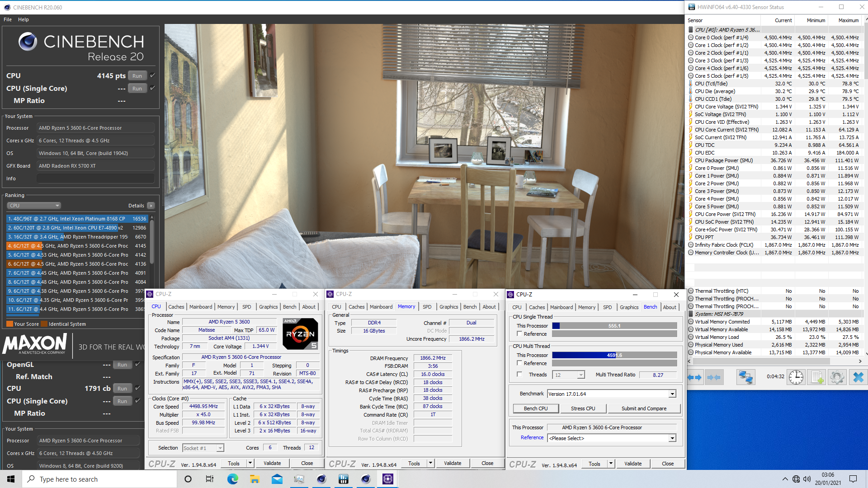Open the notification center icon
This screenshot has width=868, height=488.
pos(853,479)
